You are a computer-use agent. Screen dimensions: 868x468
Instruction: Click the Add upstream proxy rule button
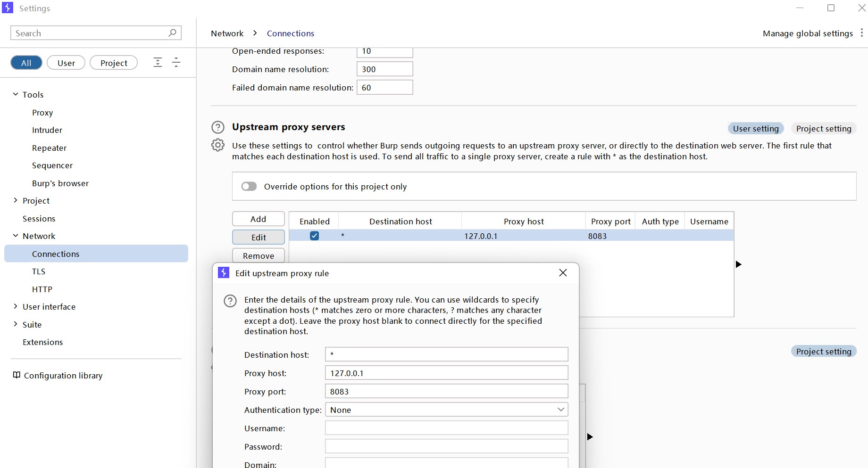click(x=258, y=219)
